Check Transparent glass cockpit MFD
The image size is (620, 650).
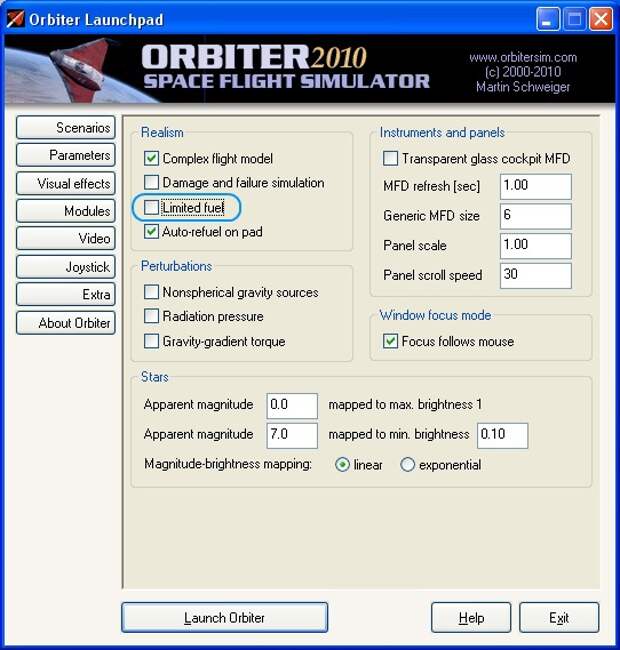pyautogui.click(x=390, y=158)
